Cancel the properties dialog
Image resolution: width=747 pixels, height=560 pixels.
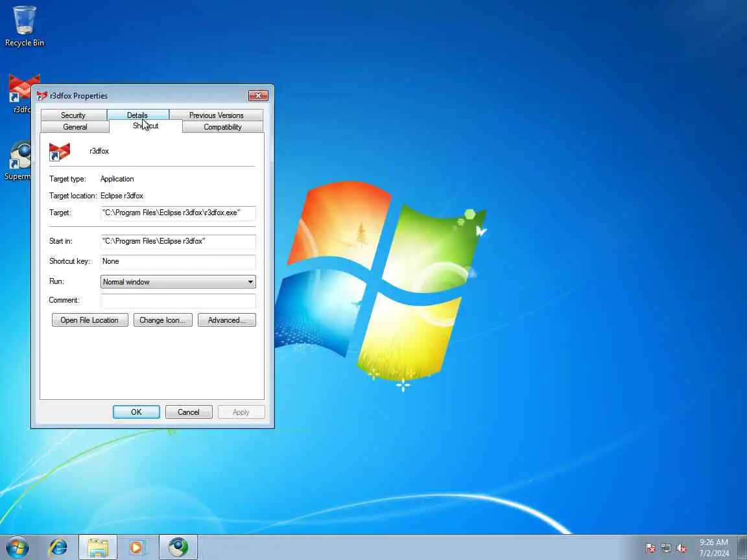(x=189, y=412)
